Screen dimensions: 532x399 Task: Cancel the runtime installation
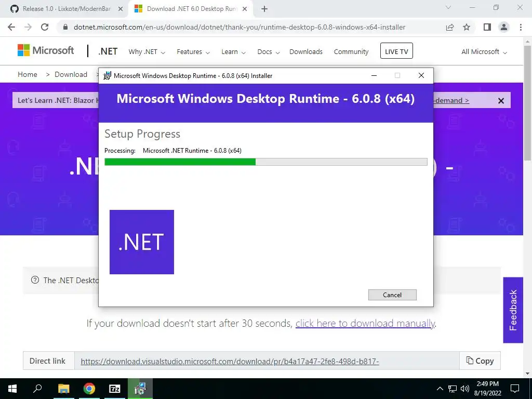[x=392, y=295]
